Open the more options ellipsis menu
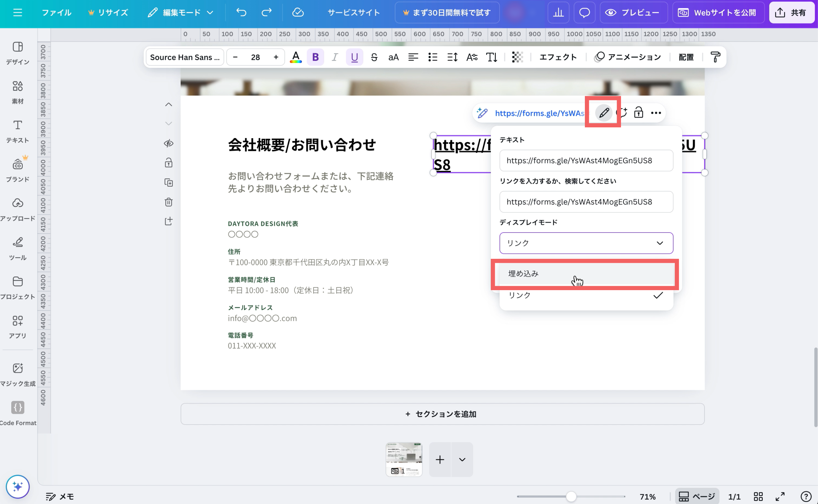The image size is (818, 504). coord(656,113)
